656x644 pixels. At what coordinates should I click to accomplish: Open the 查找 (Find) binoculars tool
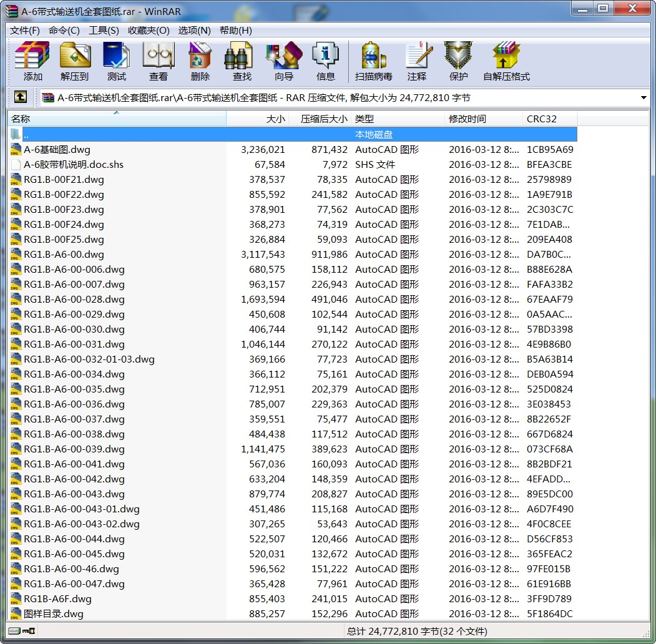tap(242, 61)
